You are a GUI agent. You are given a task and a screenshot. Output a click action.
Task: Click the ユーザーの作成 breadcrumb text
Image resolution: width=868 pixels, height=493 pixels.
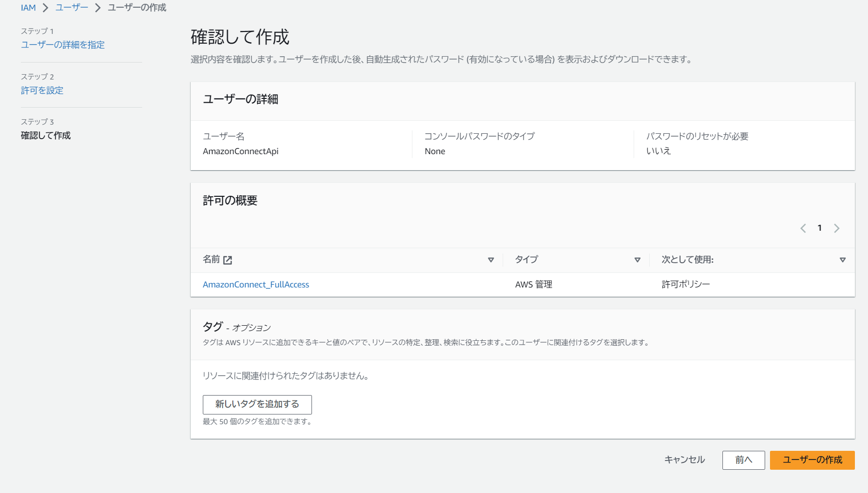[x=137, y=8]
